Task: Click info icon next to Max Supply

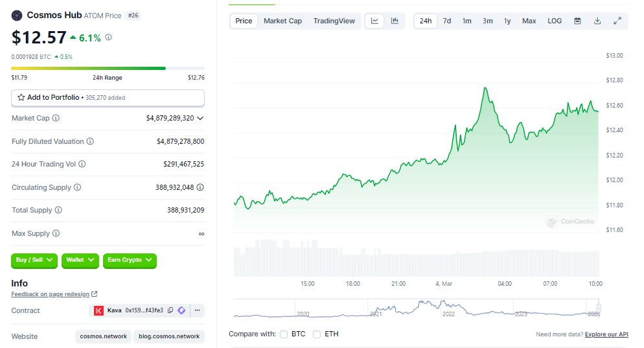Action: pyautogui.click(x=56, y=233)
